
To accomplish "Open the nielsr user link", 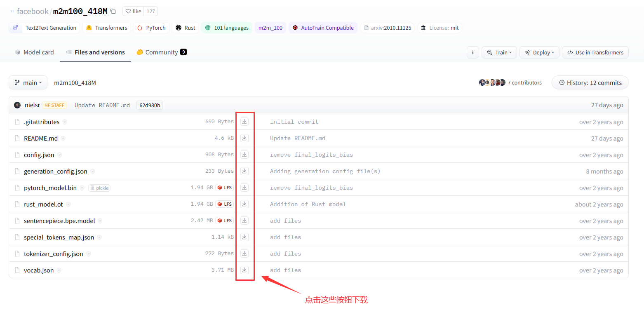I will tap(32, 105).
